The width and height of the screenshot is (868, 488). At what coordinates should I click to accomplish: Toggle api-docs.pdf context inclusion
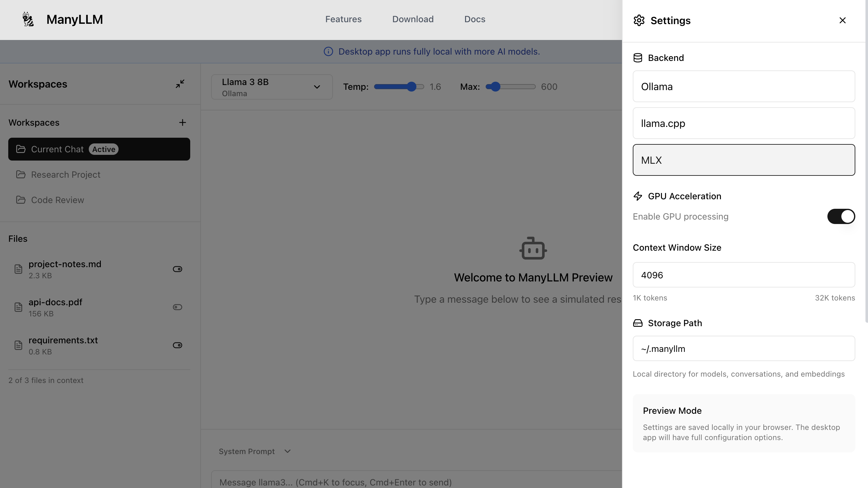[x=177, y=307]
